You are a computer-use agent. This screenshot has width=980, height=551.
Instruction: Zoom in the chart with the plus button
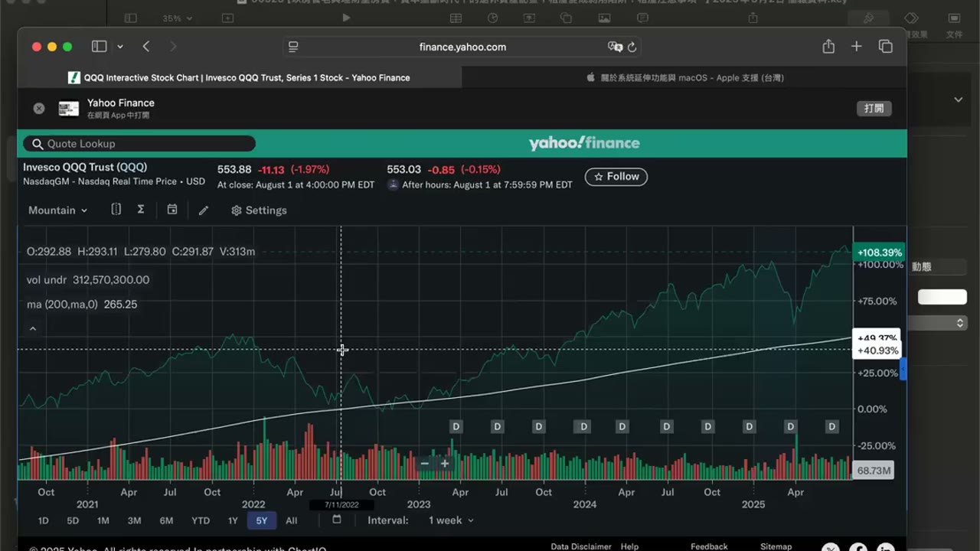(445, 463)
